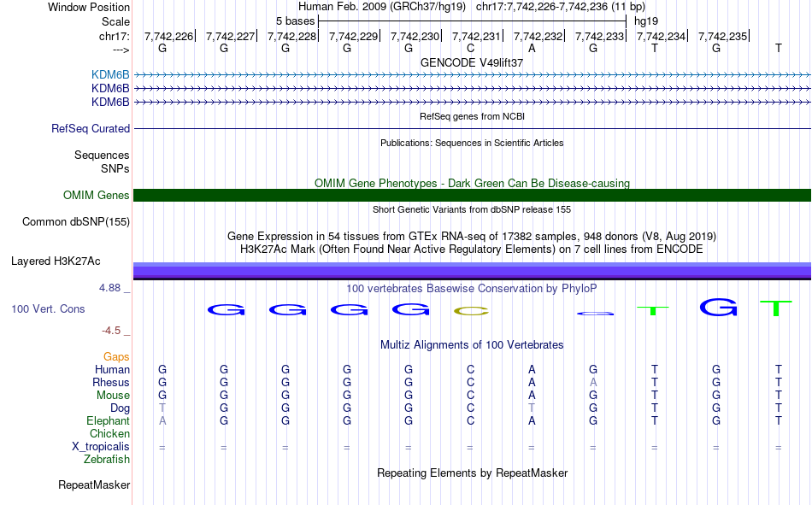The height and width of the screenshot is (505, 812).
Task: Click the Layered H3K27Ac track label
Action: coord(56,261)
